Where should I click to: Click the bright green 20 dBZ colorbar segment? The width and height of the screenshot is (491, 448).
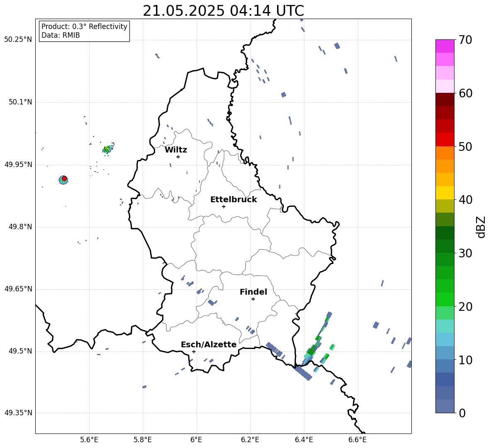click(445, 299)
